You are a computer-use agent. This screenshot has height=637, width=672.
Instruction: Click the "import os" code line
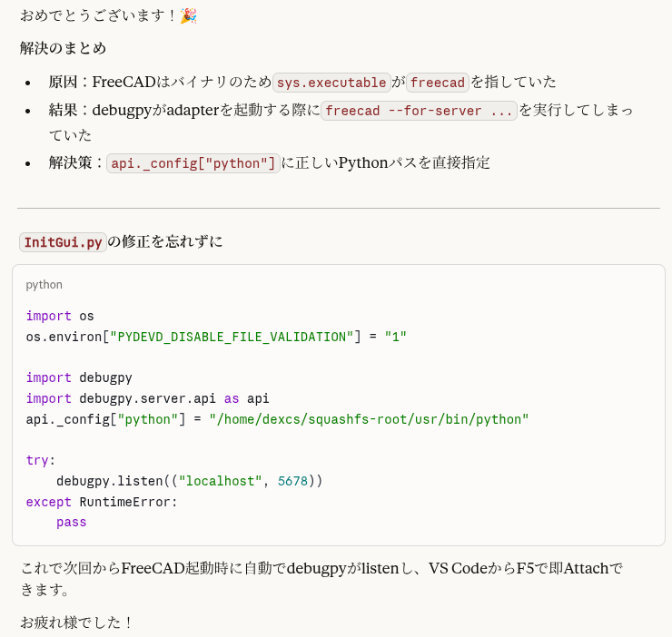click(x=60, y=316)
